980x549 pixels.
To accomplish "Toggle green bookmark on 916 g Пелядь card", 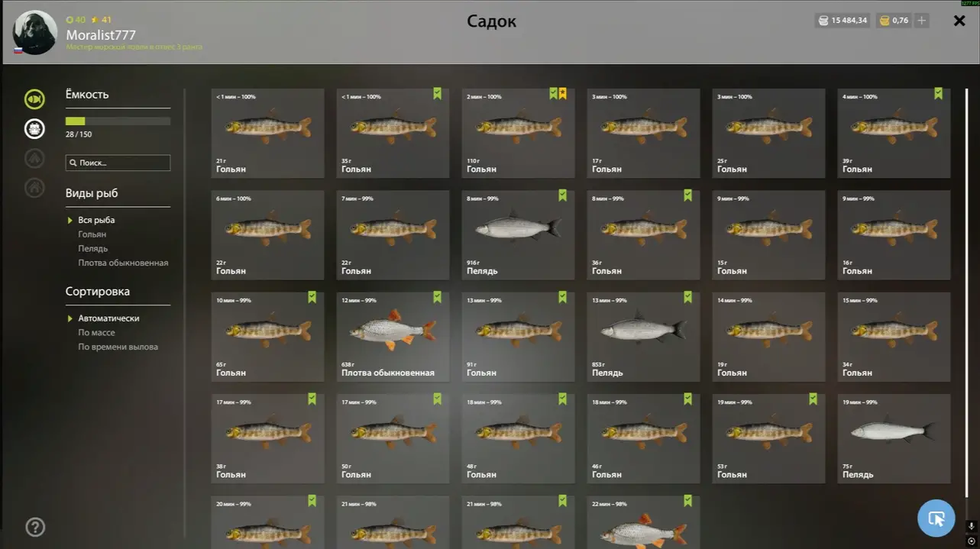I will pos(563,195).
